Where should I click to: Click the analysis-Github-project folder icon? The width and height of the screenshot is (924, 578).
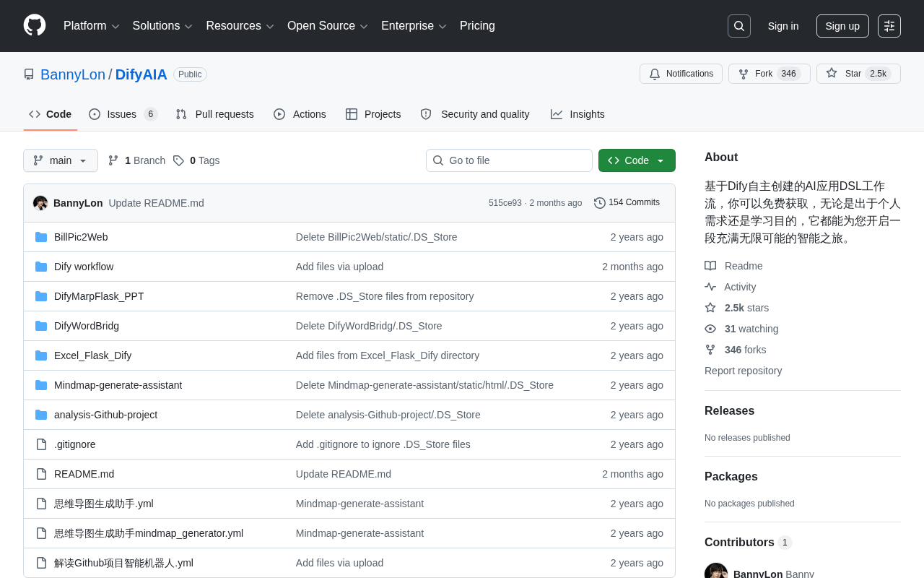[41, 415]
